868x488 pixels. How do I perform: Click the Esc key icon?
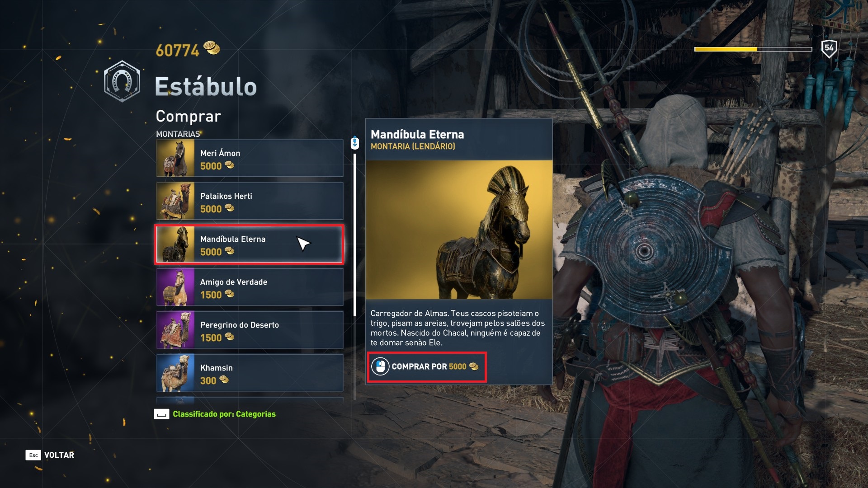tap(33, 455)
